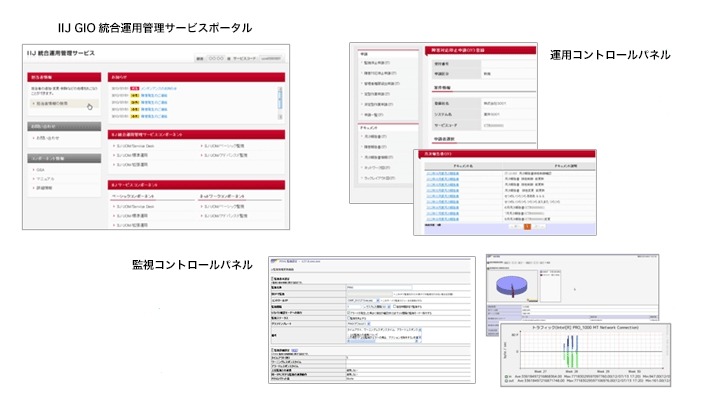Open the メンテナンスのお知らせ news link with red tag
The width and height of the screenshot is (708, 403).
click(x=159, y=88)
